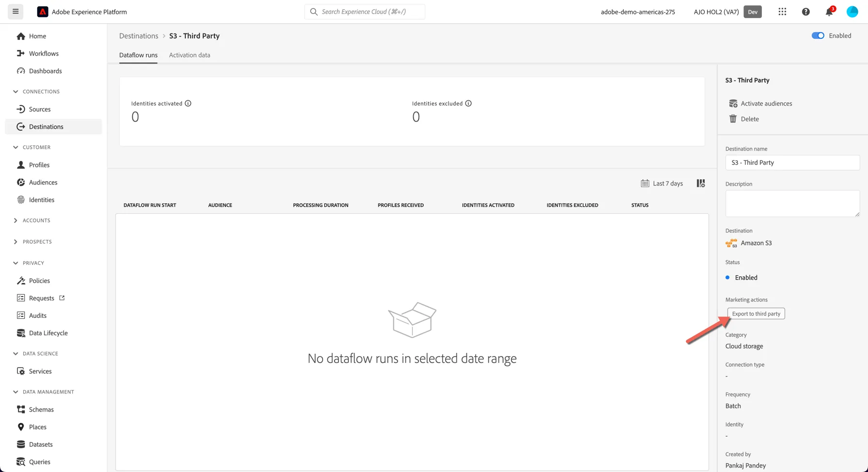Expand the PROSPECTS section
This screenshot has width=868, height=472.
pyautogui.click(x=32, y=242)
